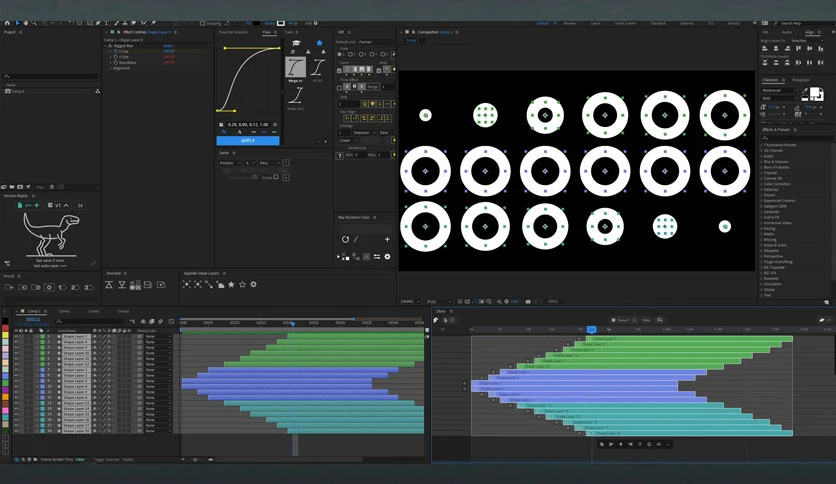Click the v1 version up arrow in Version Raptor

pyautogui.click(x=66, y=205)
